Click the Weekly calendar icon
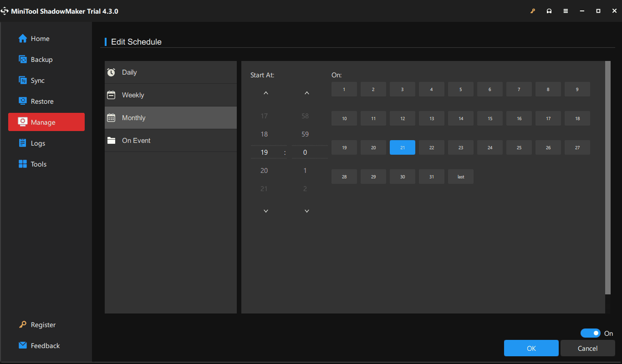The image size is (622, 364). click(x=111, y=95)
